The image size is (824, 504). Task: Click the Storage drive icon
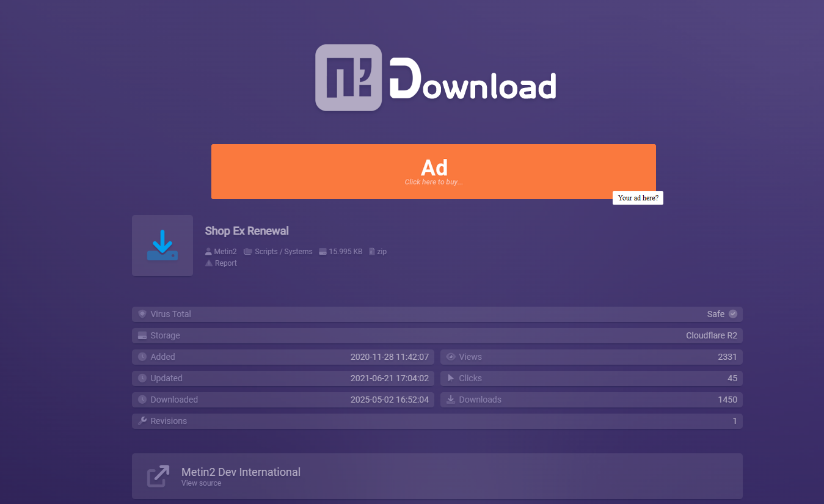point(142,335)
